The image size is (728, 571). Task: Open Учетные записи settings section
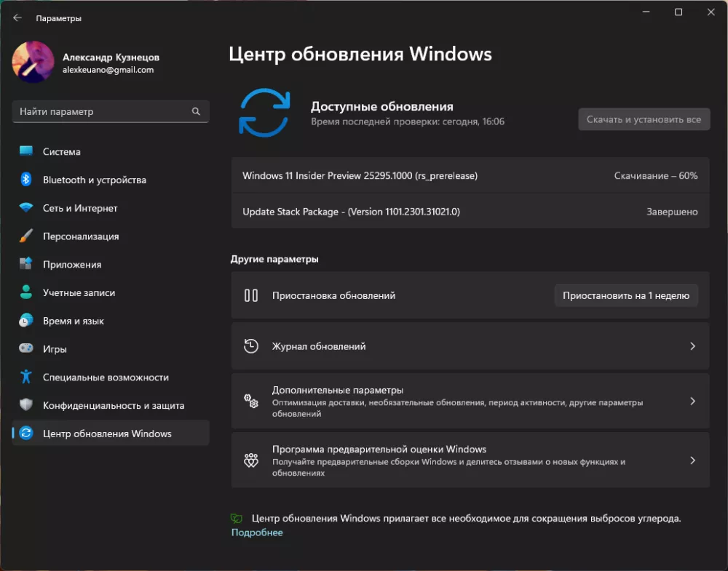click(79, 292)
